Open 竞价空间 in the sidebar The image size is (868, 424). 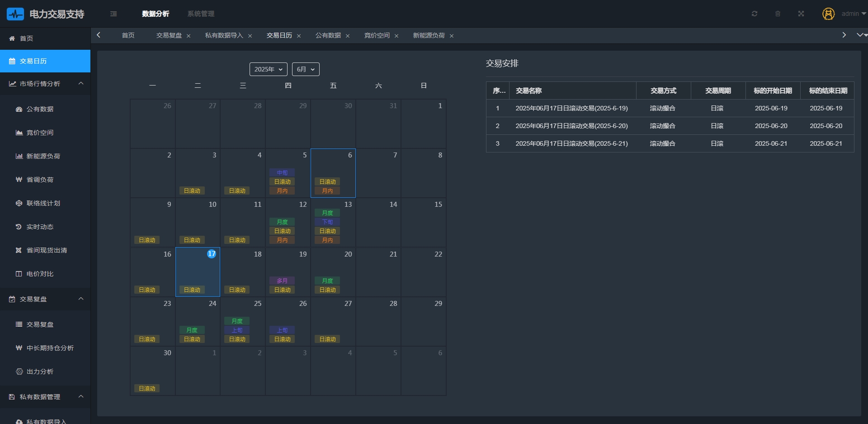pyautogui.click(x=45, y=133)
